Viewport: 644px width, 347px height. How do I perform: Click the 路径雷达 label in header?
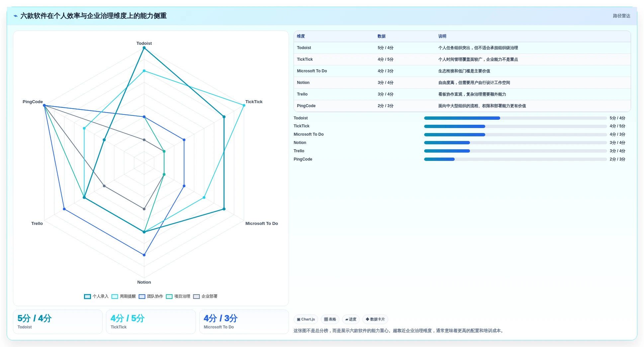click(621, 16)
